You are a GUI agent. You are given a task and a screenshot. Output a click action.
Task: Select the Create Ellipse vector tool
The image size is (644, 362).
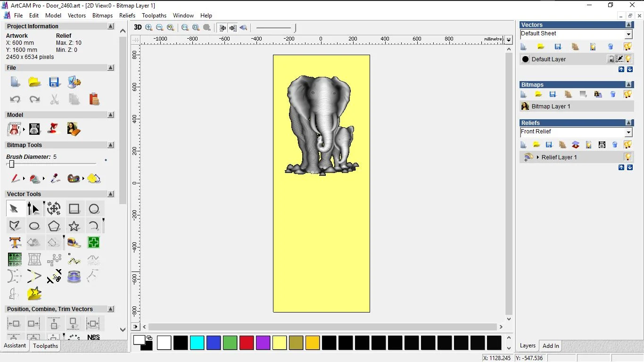pos(34,226)
